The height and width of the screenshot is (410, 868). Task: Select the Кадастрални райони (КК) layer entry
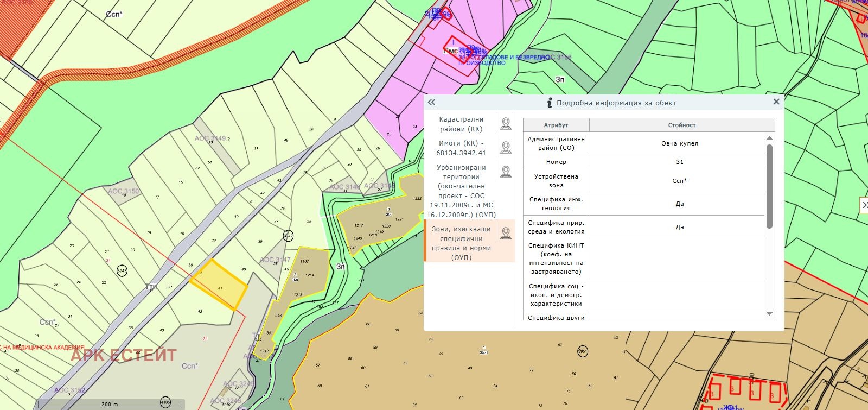(461, 124)
